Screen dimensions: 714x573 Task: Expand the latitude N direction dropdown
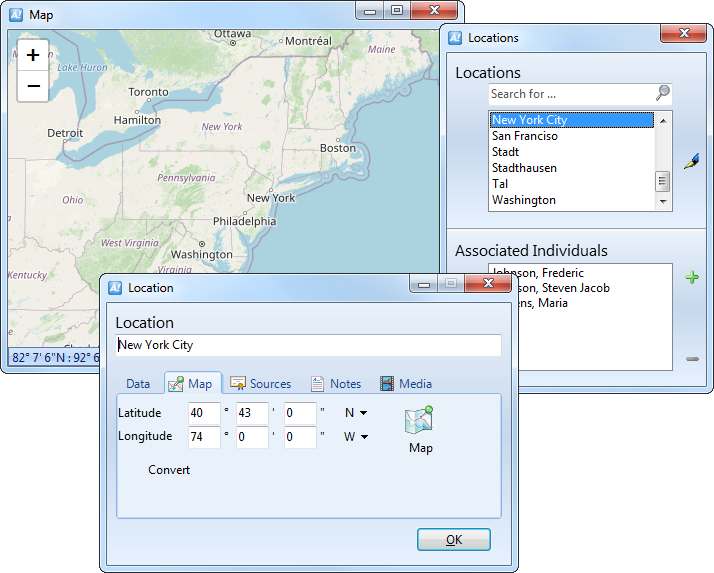click(x=356, y=413)
